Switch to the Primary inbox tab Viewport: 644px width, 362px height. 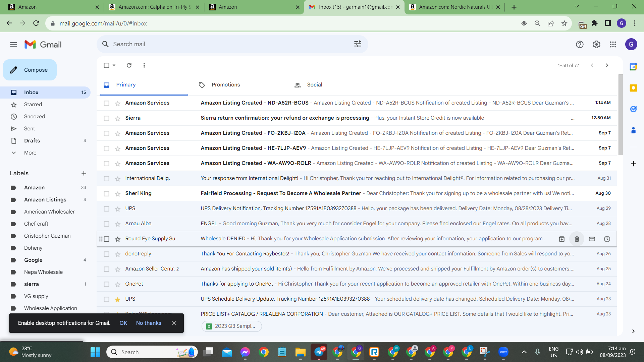144,85
